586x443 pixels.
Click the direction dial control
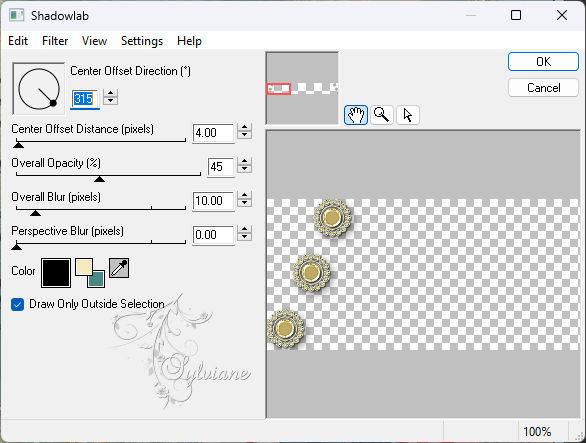38,89
